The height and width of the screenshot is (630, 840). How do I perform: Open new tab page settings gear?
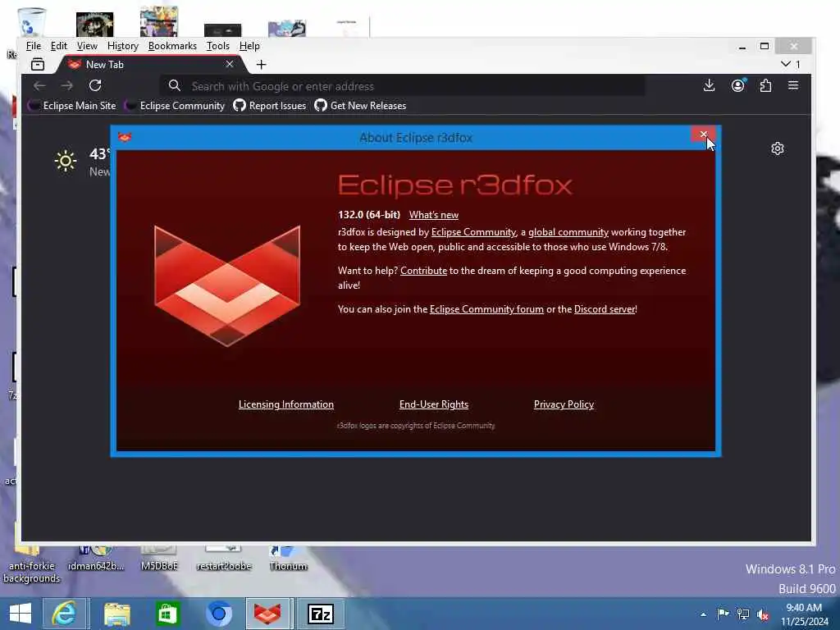778,148
